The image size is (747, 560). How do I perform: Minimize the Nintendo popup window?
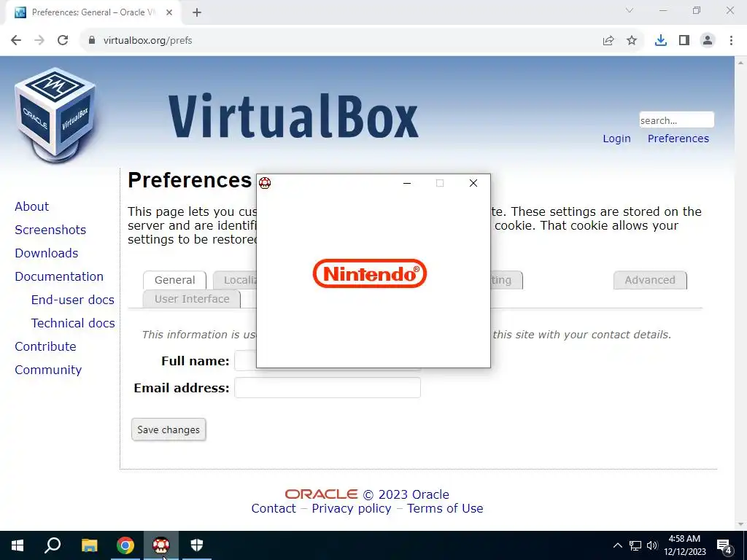tap(407, 183)
